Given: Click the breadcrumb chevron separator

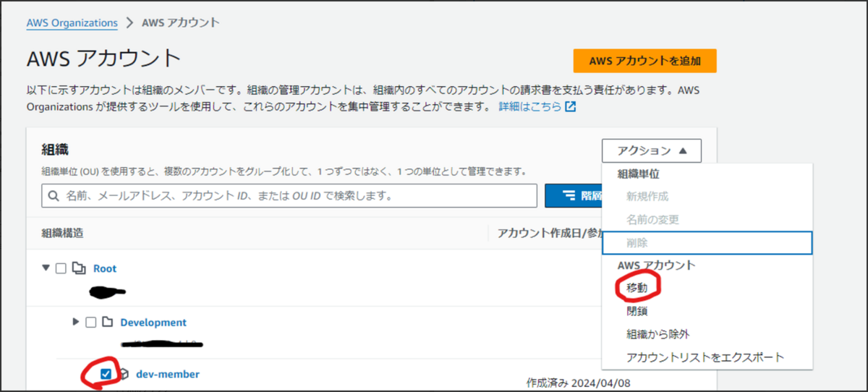Looking at the screenshot, I should tap(129, 22).
